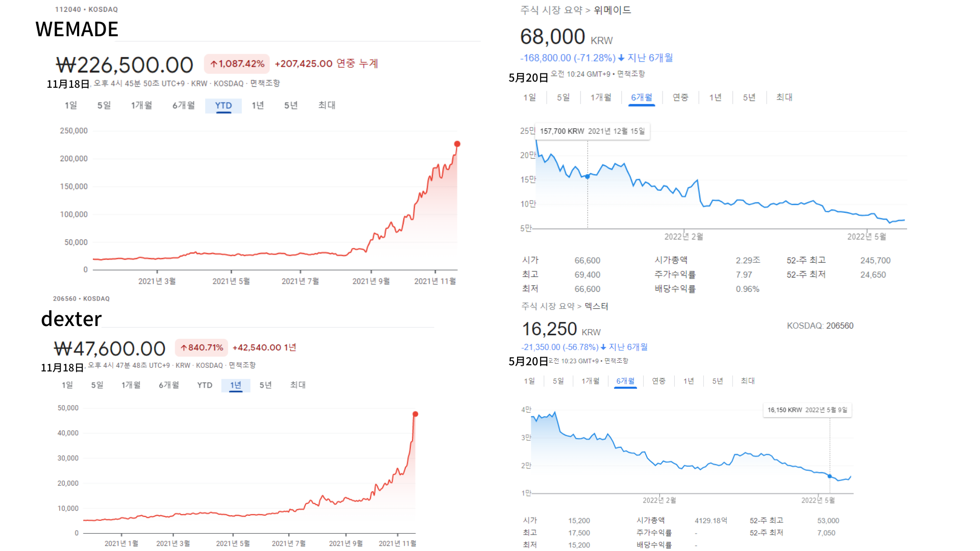Click the KOSDAQ: 206560 ticker label
The height and width of the screenshot is (551, 980).
(820, 326)
